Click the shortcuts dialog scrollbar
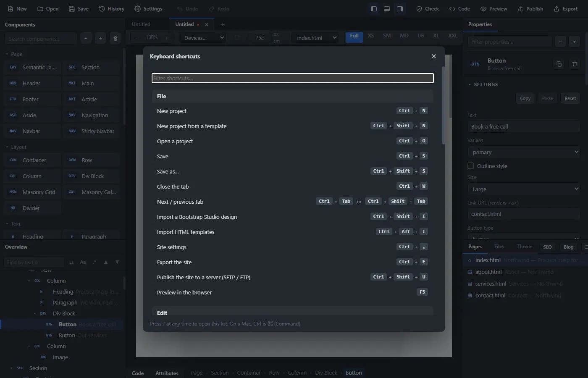Viewport: 588px width, 378px height. click(444, 106)
